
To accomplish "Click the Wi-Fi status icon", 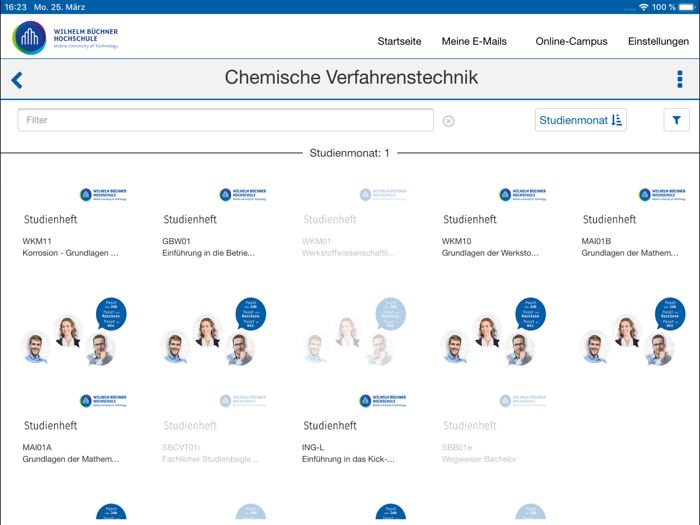I will coord(643,7).
